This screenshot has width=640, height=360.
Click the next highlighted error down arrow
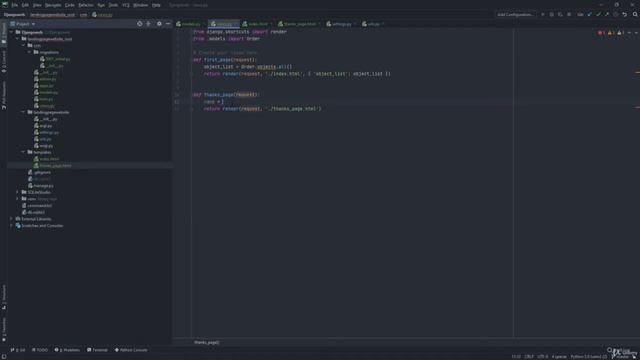636,33
